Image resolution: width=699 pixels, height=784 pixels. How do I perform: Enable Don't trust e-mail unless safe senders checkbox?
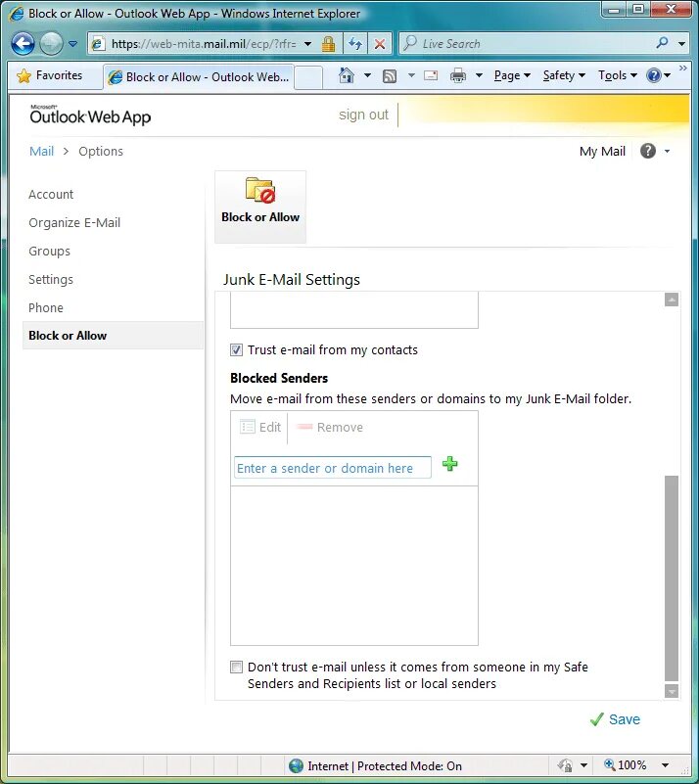(236, 667)
